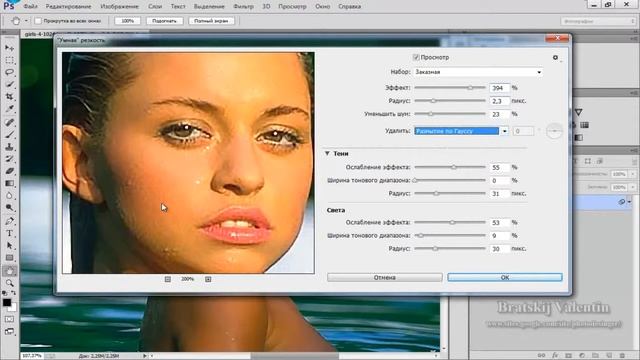This screenshot has height=360, width=640.
Task: Click the Эффект value field 394
Action: point(500,88)
